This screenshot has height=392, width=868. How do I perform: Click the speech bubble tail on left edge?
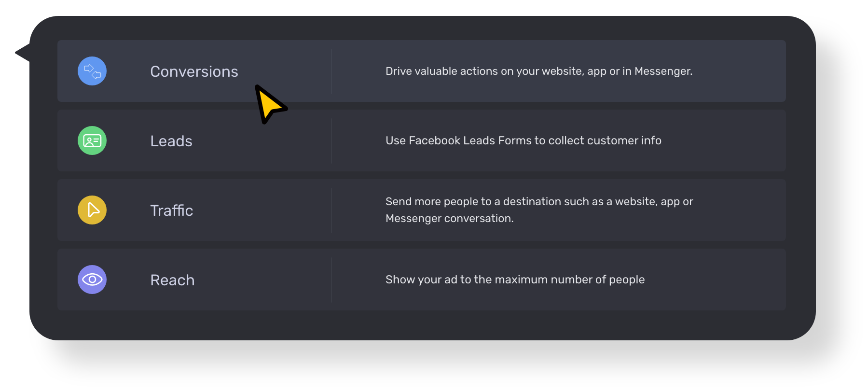(23, 52)
